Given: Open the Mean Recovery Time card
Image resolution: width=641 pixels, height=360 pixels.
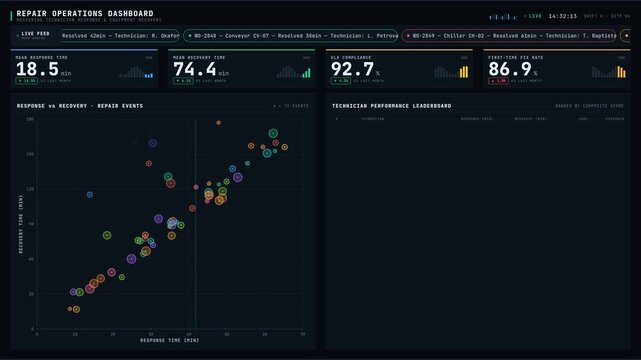Looking at the screenshot, I should [242, 69].
